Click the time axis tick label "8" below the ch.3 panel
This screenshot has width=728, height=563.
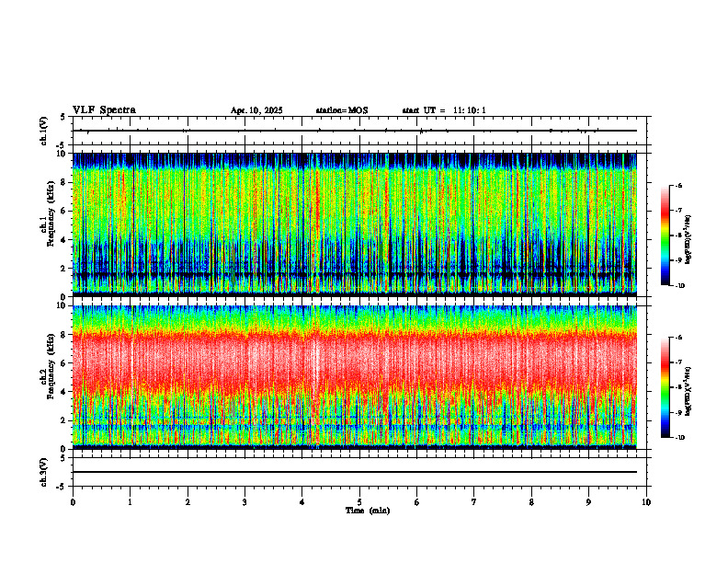click(x=531, y=502)
